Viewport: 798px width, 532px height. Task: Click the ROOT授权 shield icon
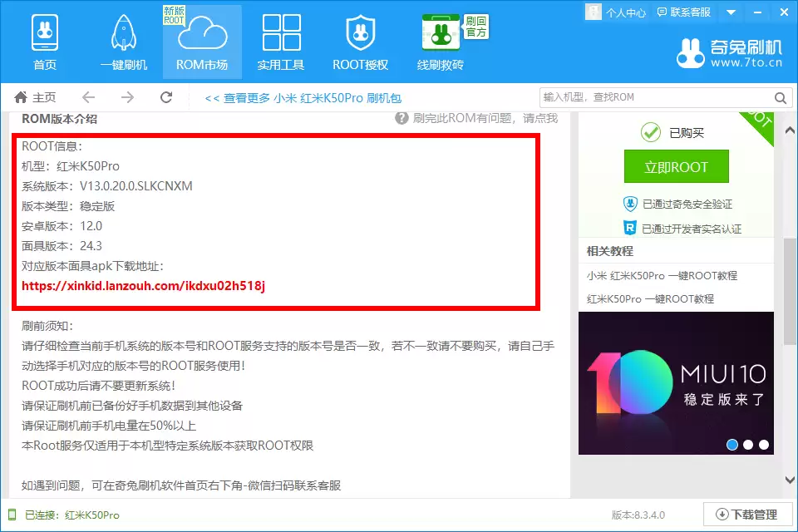pyautogui.click(x=360, y=33)
